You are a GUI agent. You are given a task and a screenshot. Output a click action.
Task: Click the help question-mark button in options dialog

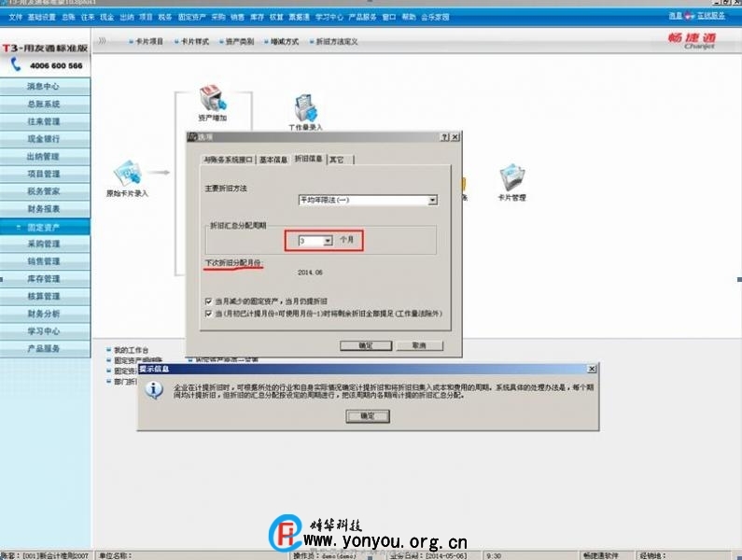[444, 137]
